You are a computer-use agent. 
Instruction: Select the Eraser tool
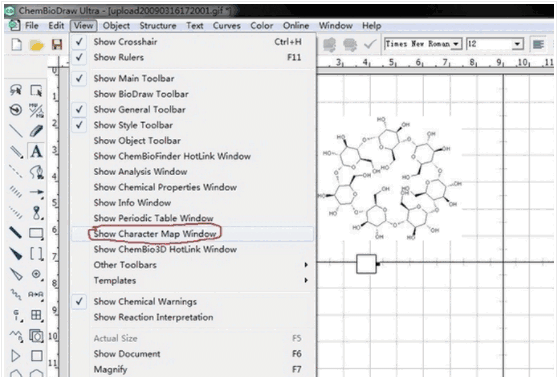click(x=36, y=131)
